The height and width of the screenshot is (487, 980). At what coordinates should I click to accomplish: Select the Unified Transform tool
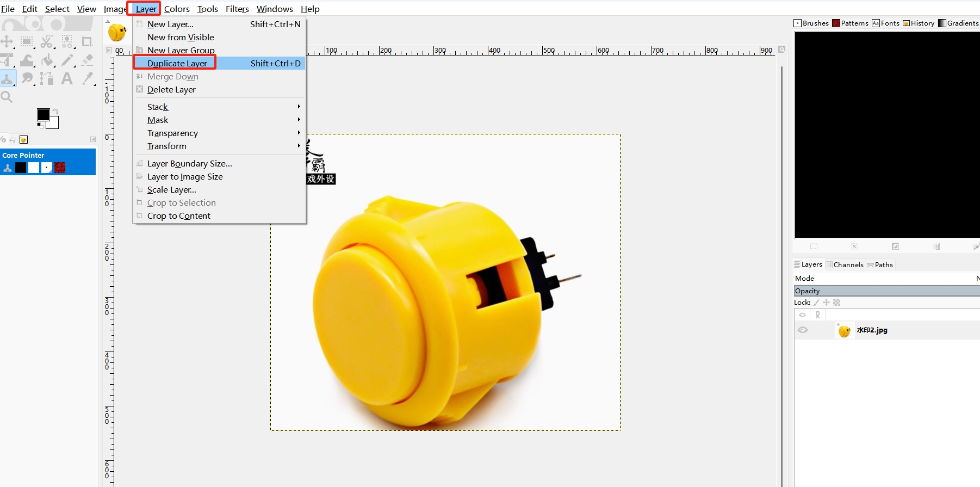click(x=7, y=60)
